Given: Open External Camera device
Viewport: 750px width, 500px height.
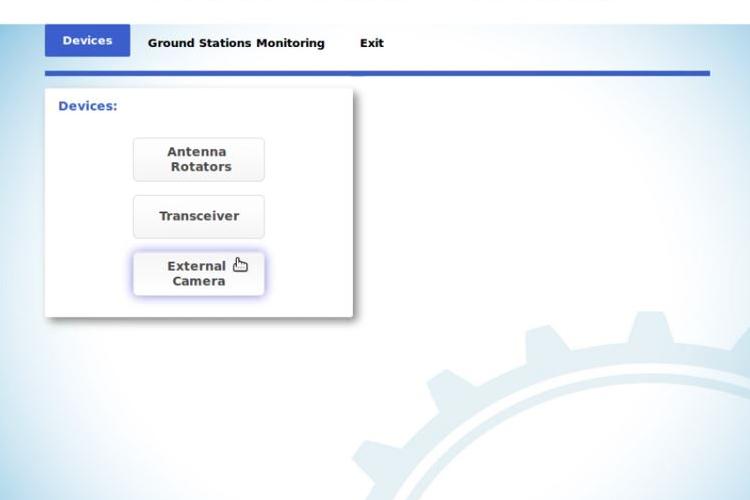Looking at the screenshot, I should pos(199,274).
